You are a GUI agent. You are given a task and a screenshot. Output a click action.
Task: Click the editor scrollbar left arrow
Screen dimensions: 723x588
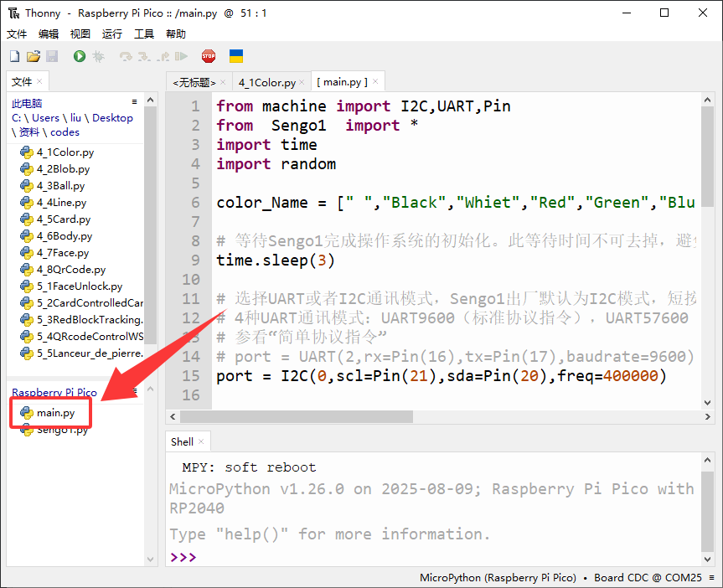(x=173, y=417)
